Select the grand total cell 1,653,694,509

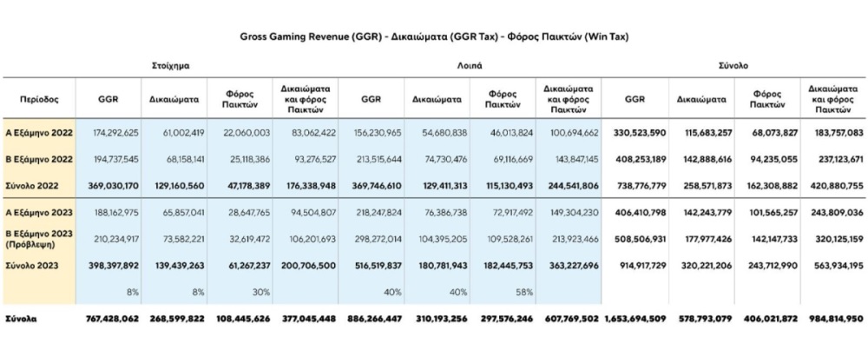635,319
